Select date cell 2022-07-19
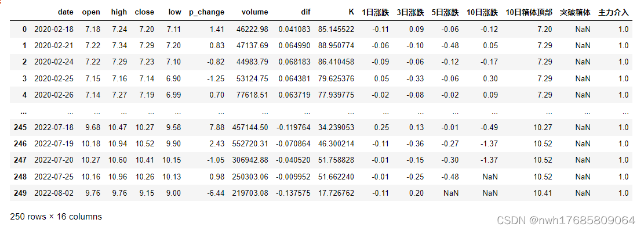The image size is (644, 230). click(53, 143)
